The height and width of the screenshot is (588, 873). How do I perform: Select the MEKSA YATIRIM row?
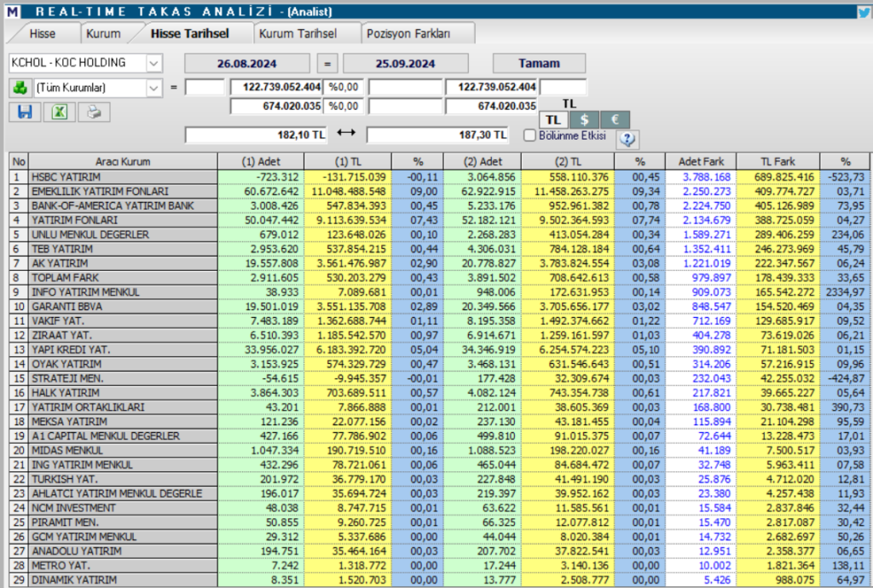439,422
